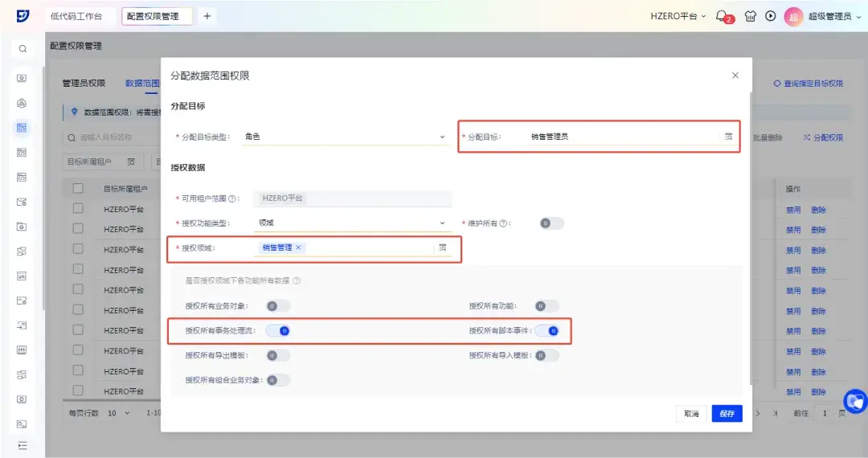
Task: Enable 授权所有功能 switch
Action: 547,306
